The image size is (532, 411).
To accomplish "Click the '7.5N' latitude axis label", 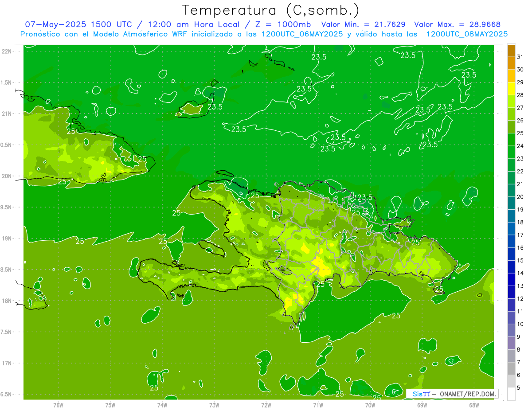I will [x=6, y=332].
